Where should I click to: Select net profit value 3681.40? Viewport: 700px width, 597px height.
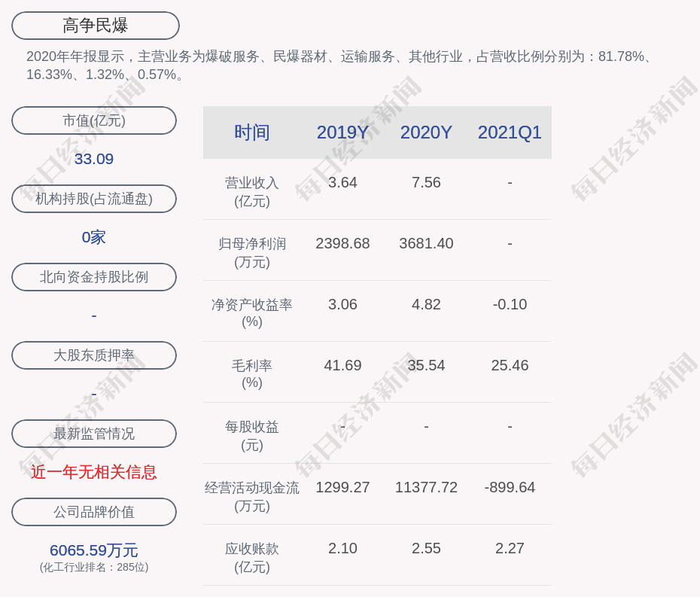(426, 243)
